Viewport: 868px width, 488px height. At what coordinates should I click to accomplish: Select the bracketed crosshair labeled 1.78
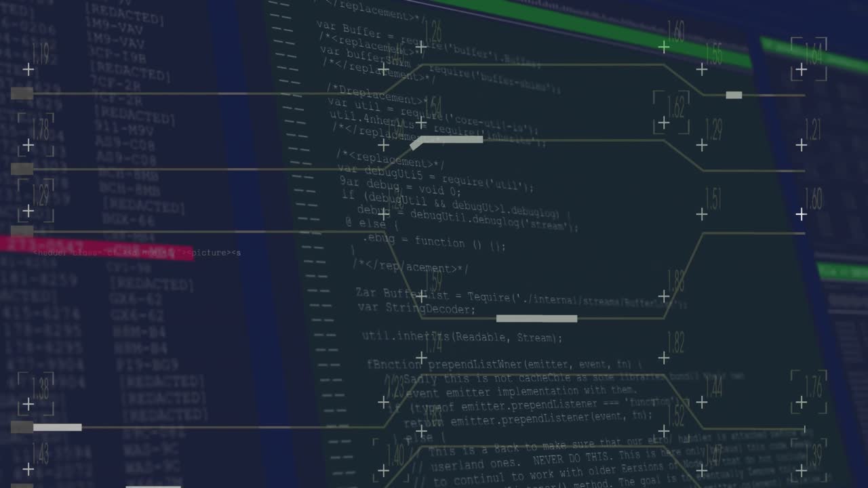click(28, 145)
